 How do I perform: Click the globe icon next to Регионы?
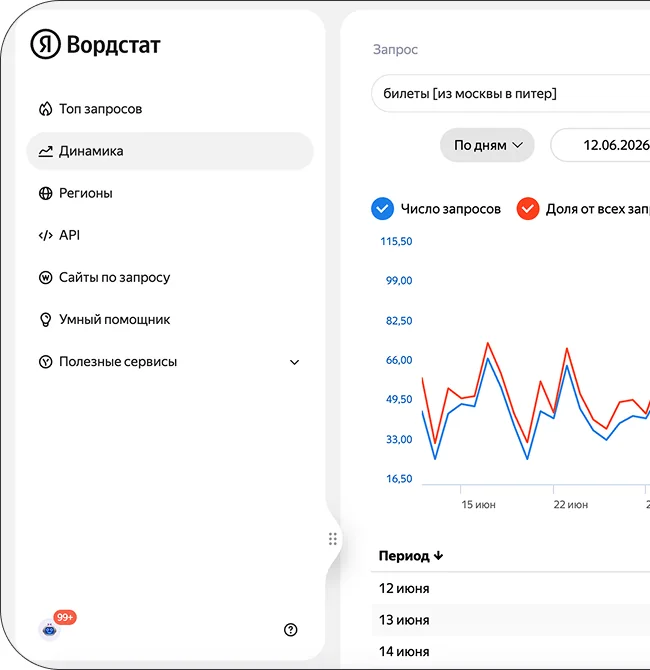coord(45,193)
